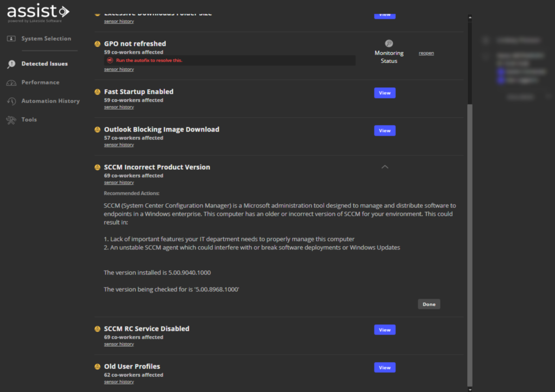The height and width of the screenshot is (392, 555).
Task: Click the Old User Profiles title
Action: point(132,367)
